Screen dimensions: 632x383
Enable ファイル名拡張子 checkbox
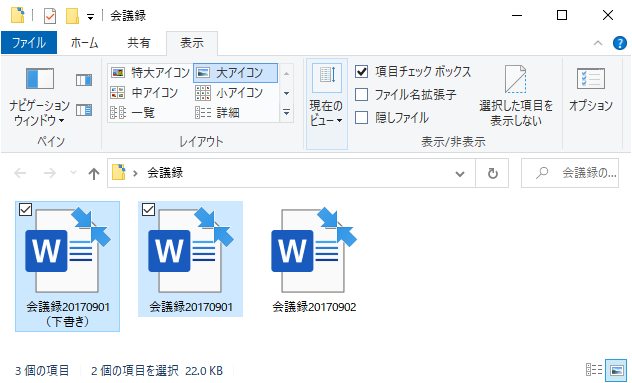[x=362, y=95]
